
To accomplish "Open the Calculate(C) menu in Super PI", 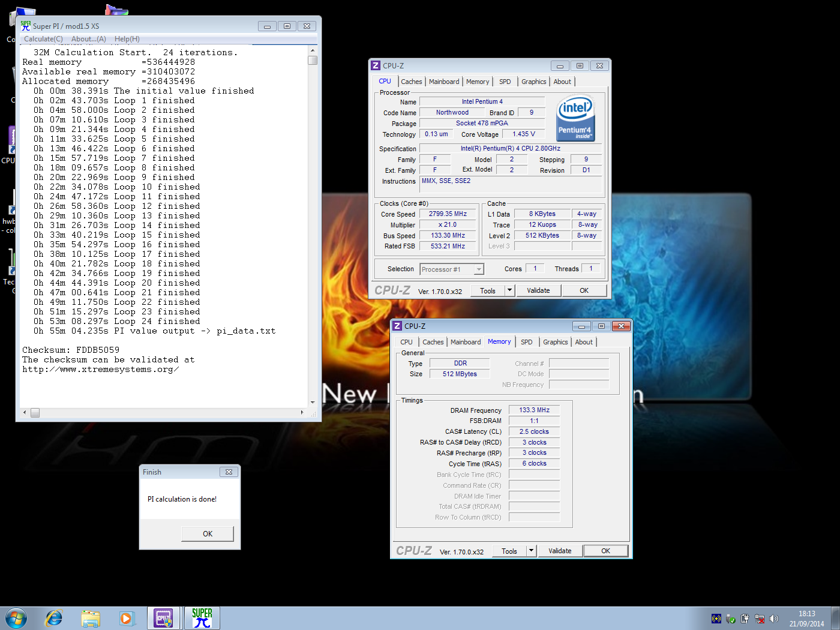I will click(43, 39).
